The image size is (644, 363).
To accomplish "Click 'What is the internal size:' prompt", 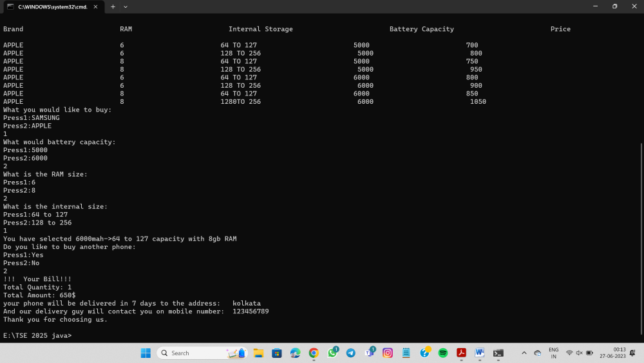I will (55, 207).
